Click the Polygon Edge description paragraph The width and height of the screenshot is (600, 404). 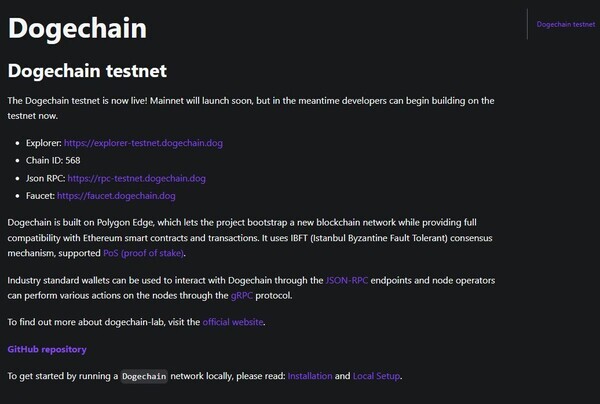click(251, 238)
